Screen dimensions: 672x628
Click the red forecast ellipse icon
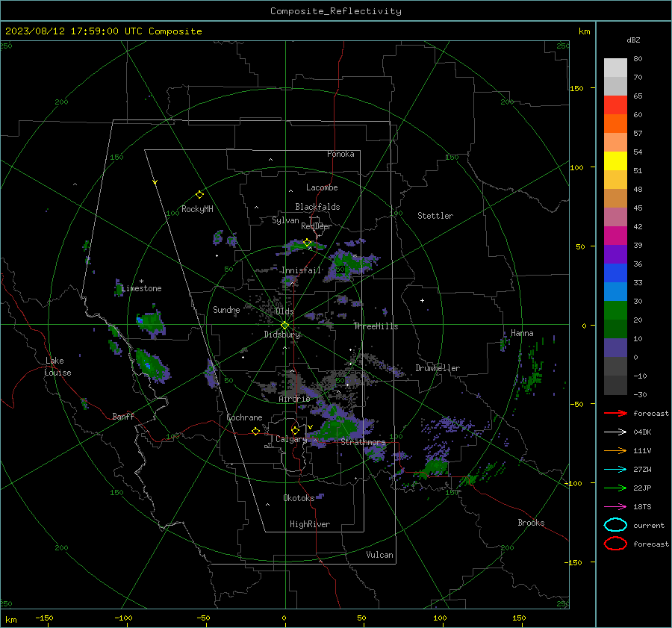(615, 544)
